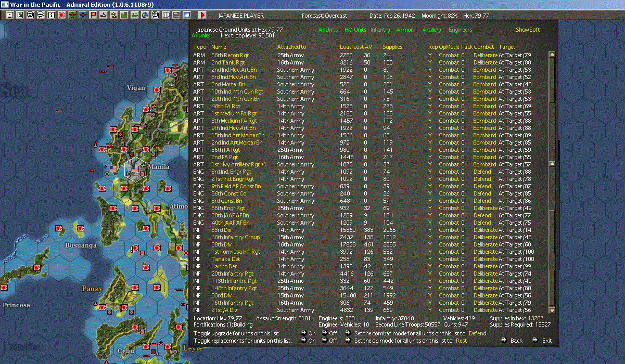This screenshot has width=625, height=364.
Task: Click arrow beside 'Set the combat mode' line
Action: point(347,333)
